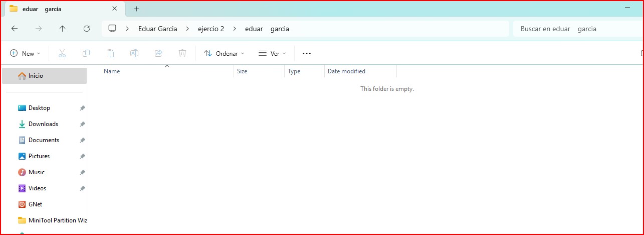Click the Paste clipboard icon
Viewport: 644px width, 235px height.
click(110, 53)
